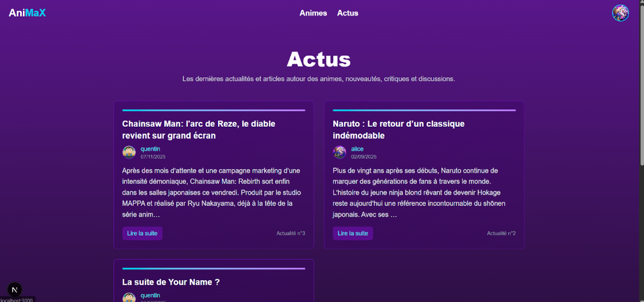The height and width of the screenshot is (302, 644).
Task: Click author name alice under Naruto
Action: (x=357, y=149)
